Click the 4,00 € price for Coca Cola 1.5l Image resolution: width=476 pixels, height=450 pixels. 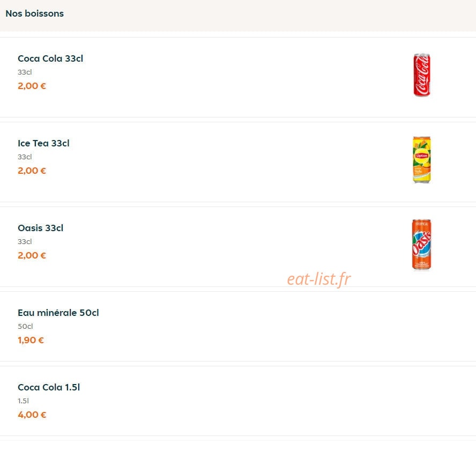[x=32, y=415]
